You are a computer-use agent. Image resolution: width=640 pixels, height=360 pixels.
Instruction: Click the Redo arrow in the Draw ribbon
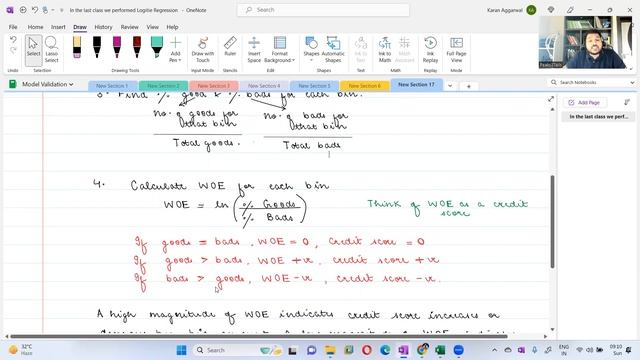coord(13,50)
